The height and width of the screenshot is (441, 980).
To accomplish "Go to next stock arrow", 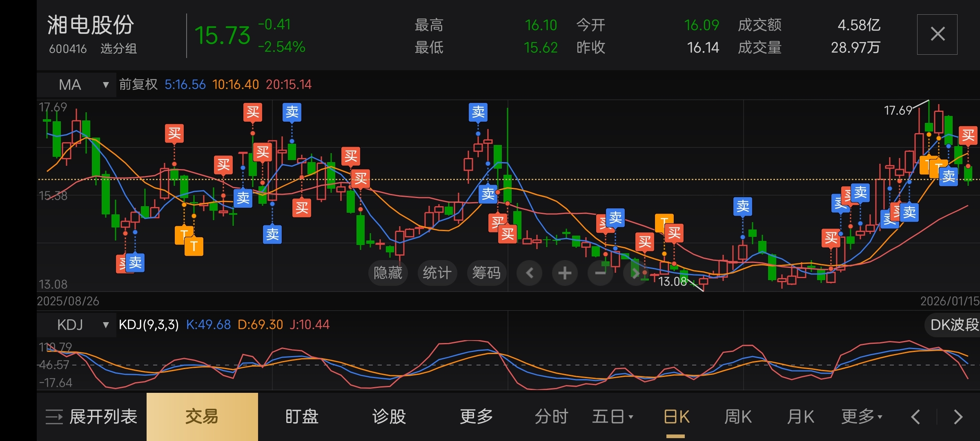I will point(958,417).
